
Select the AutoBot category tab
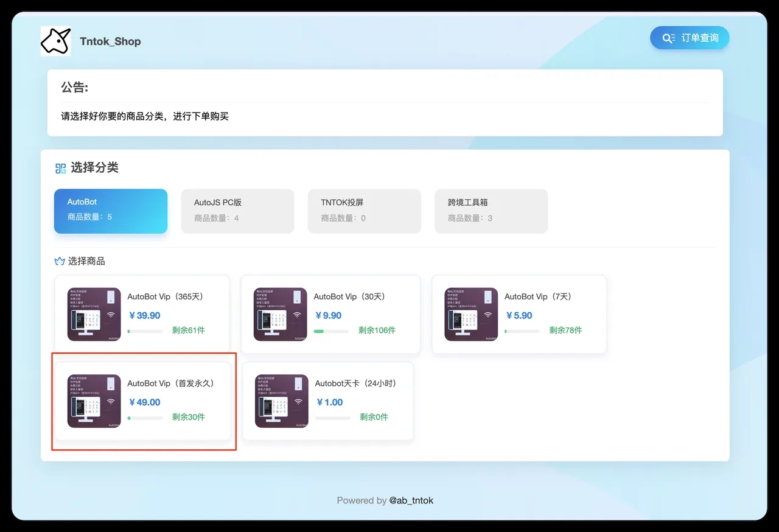(x=110, y=211)
